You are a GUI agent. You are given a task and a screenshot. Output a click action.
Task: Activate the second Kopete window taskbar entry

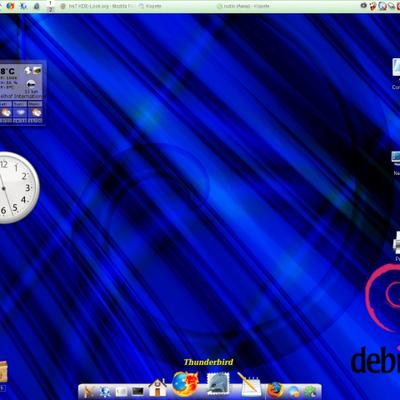(x=243, y=6)
